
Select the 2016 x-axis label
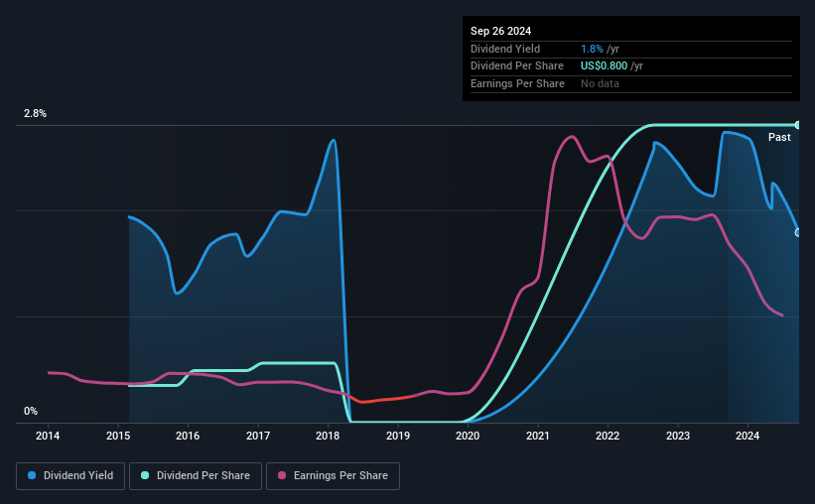pos(188,436)
